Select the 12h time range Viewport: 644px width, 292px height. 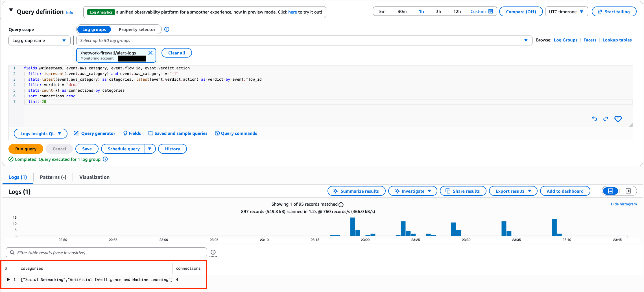click(x=457, y=12)
